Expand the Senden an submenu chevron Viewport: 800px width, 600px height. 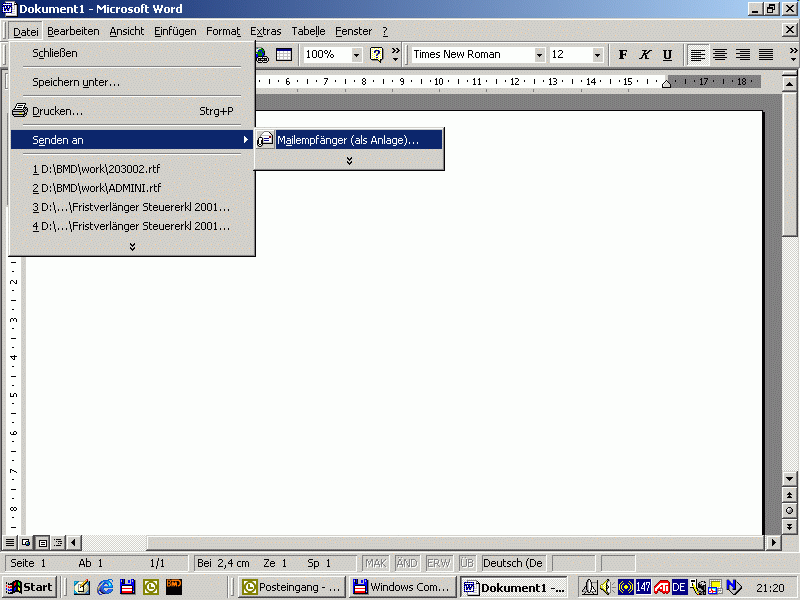pyautogui.click(x=349, y=161)
